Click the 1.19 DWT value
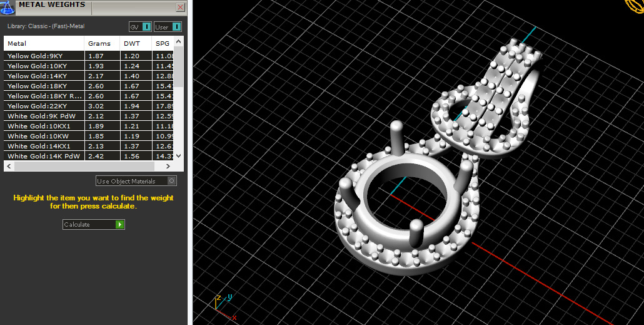Image resolution: width=644 pixels, height=325 pixels. tap(131, 136)
